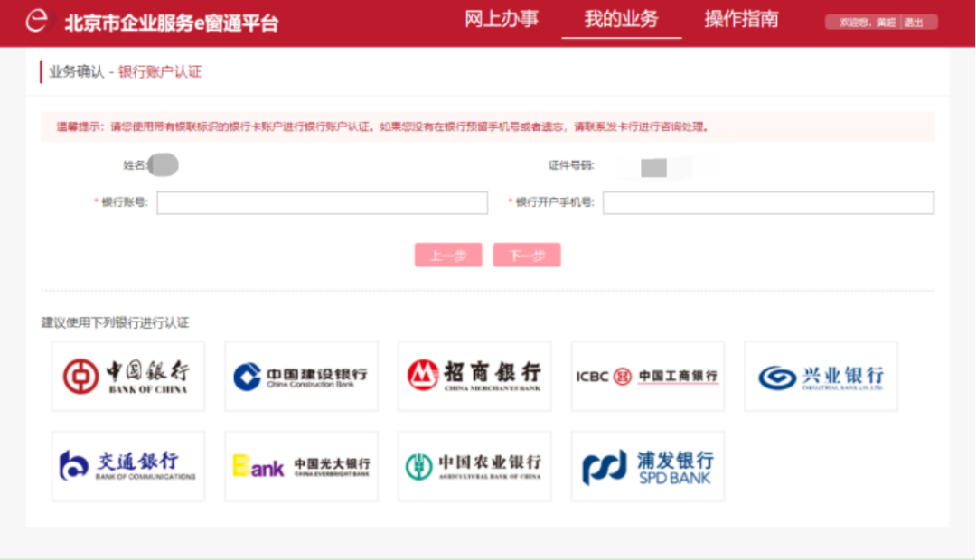The image size is (976, 560).
Task: Select the 兴业银行 Industrial Bank logo
Action: pyautogui.click(x=821, y=376)
